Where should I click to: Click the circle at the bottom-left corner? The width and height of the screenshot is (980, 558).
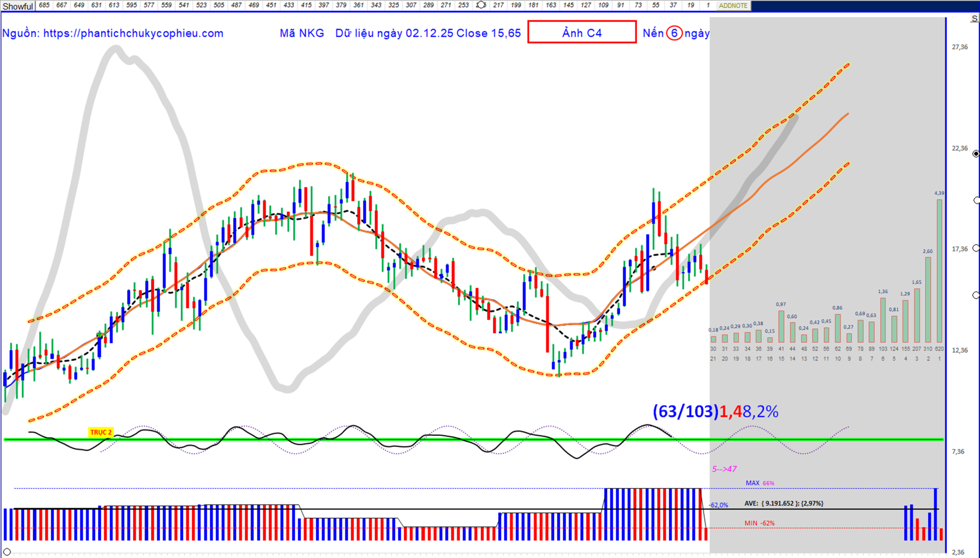click(x=7, y=552)
